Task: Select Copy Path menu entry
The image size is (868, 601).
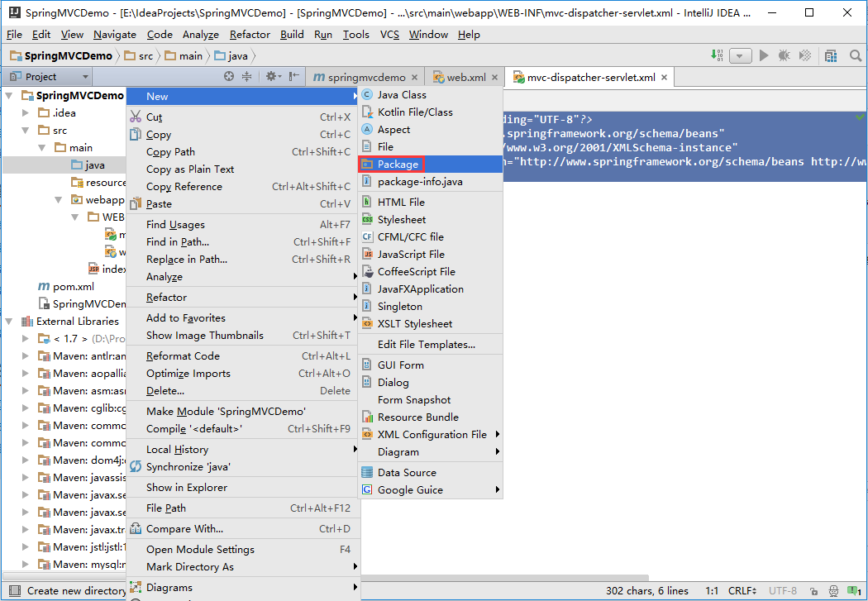Action: (243, 151)
